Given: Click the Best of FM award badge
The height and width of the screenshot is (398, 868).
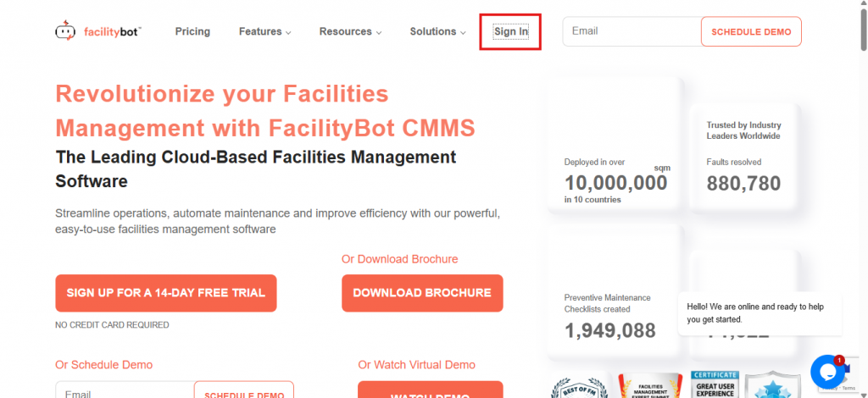Looking at the screenshot, I should point(579,387).
